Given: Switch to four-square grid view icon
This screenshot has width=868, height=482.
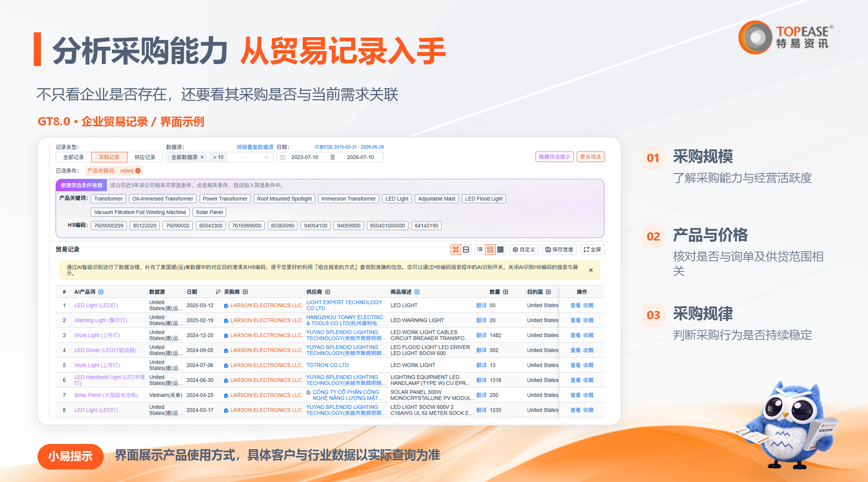Looking at the screenshot, I should pos(490,249).
